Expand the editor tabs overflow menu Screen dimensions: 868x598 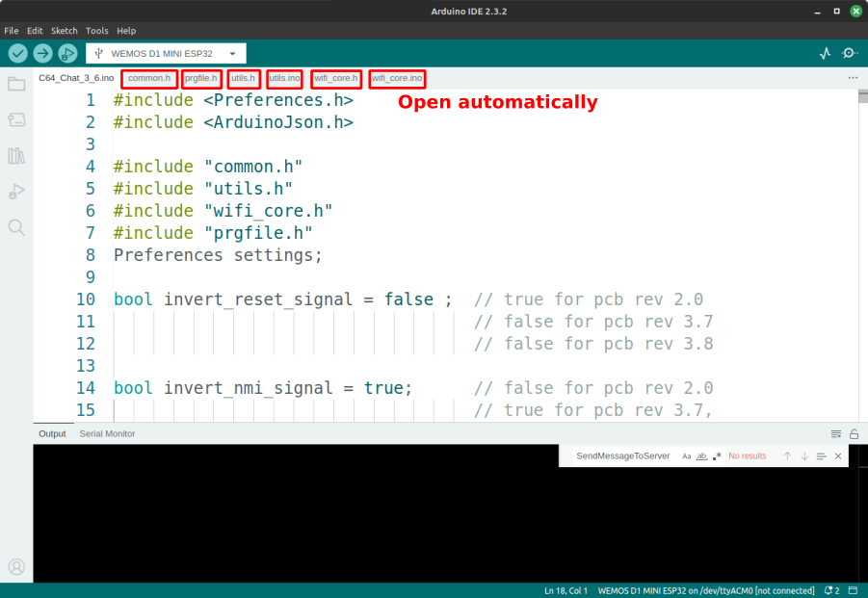[852, 78]
